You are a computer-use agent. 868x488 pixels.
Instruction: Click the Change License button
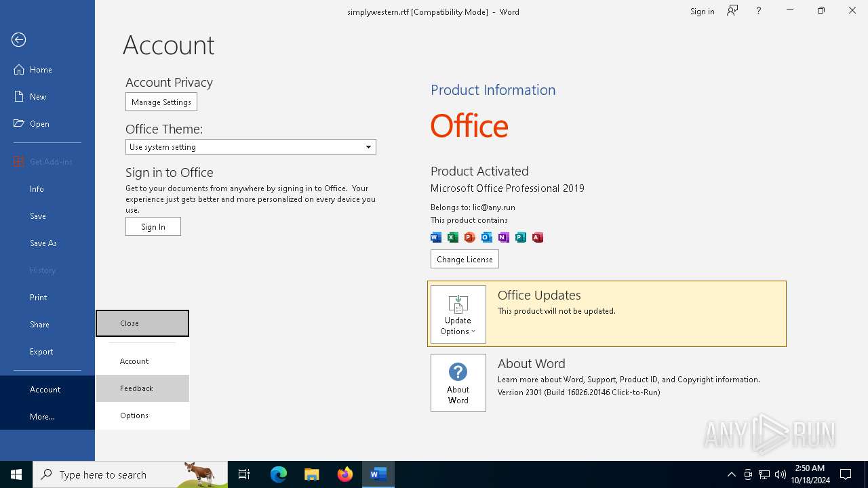(465, 259)
